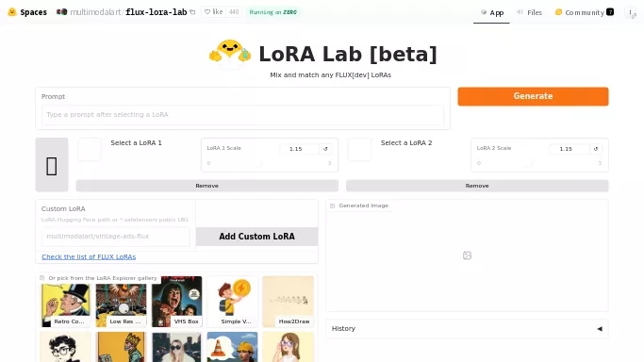
Task: Open the Community tab
Action: [x=584, y=12]
